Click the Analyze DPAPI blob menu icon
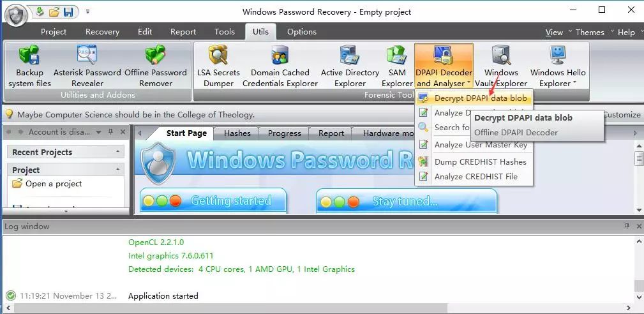This screenshot has height=314, width=644. click(x=423, y=112)
